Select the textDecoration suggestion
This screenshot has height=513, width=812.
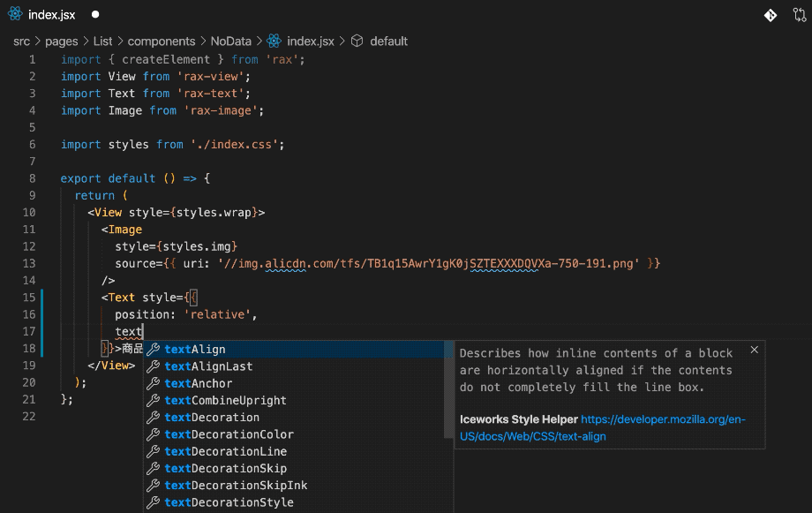[x=294, y=417]
